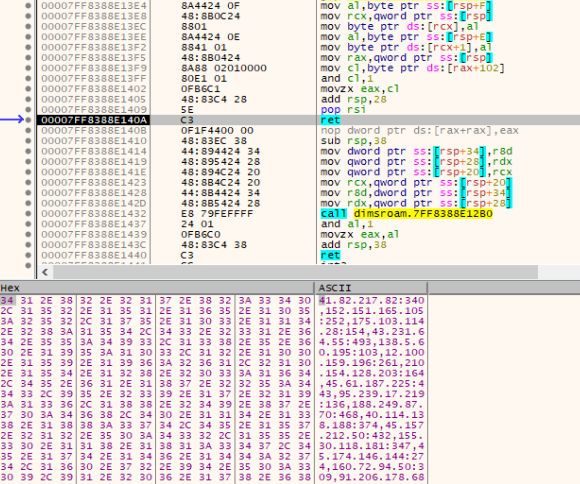580x484 pixels.
Task: Click the bullet at address 00007FF8388E1437
Action: [x=28, y=224]
